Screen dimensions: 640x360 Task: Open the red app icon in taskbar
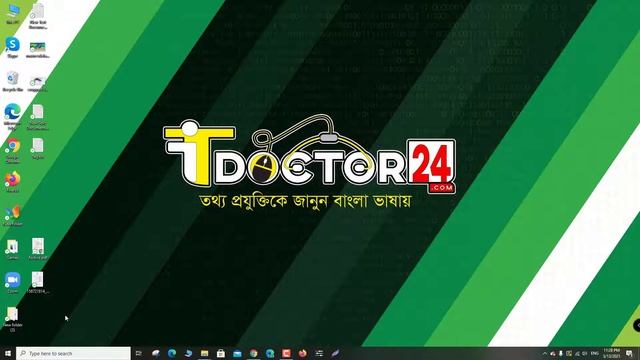click(x=286, y=353)
